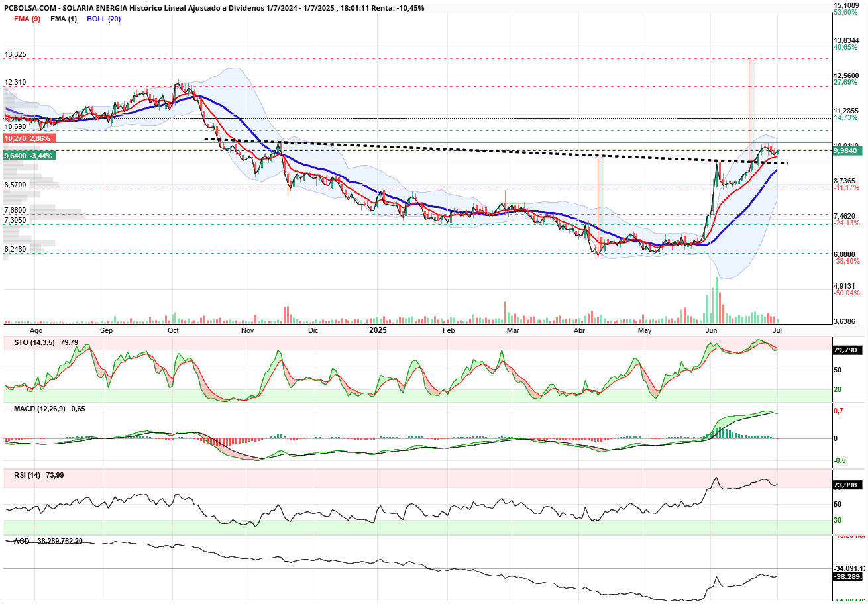
Task: Click the Feb month label on time axis
Action: 449,330
